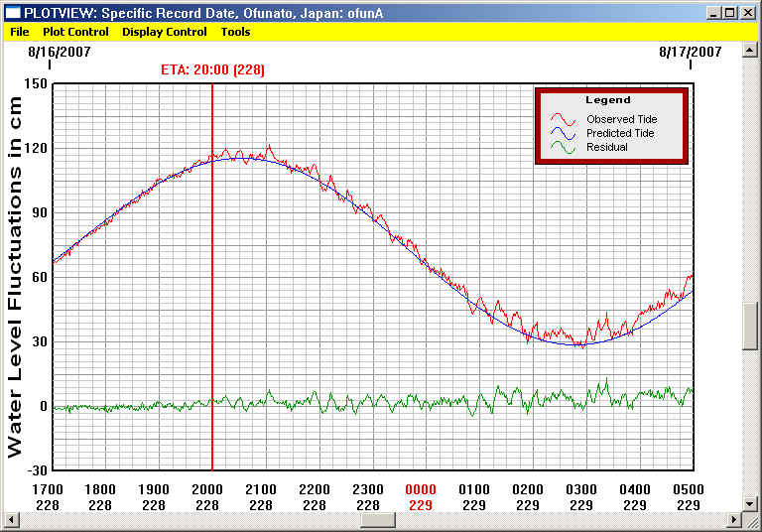762x532 pixels.
Task: Click the Predicted Tide legend entry
Action: 620,133
